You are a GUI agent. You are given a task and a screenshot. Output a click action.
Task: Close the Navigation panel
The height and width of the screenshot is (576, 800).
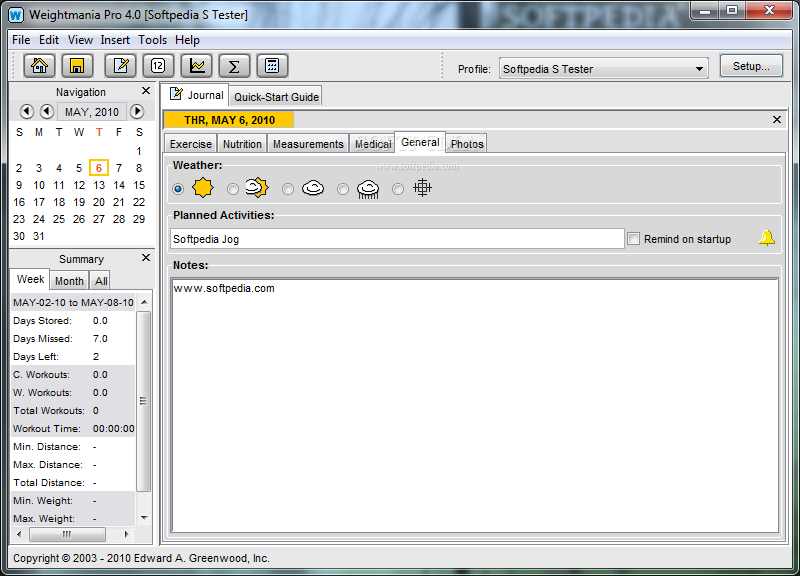pyautogui.click(x=146, y=91)
